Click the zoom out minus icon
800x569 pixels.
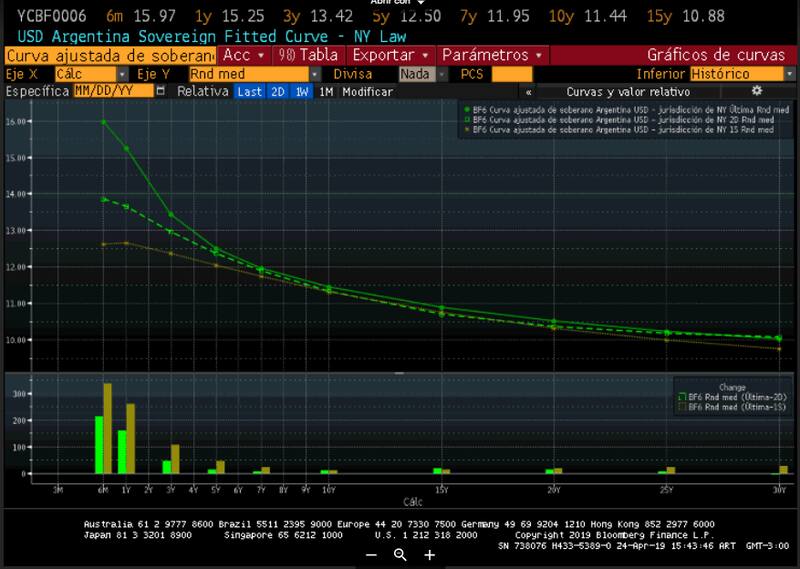[x=371, y=555]
